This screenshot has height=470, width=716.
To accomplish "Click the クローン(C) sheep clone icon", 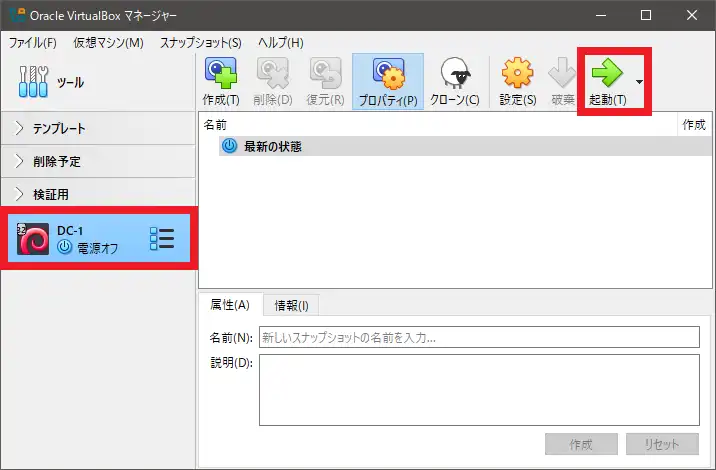I will coord(455,74).
